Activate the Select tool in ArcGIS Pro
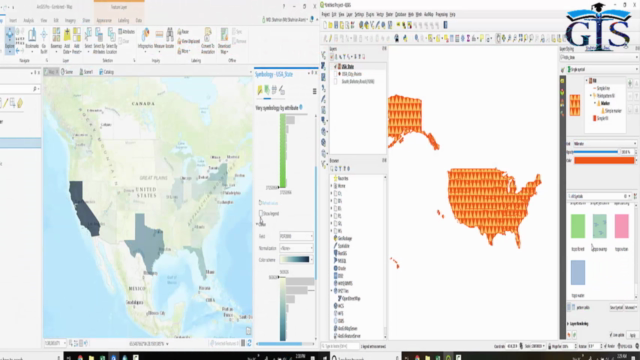640x360 pixels. pyautogui.click(x=88, y=40)
